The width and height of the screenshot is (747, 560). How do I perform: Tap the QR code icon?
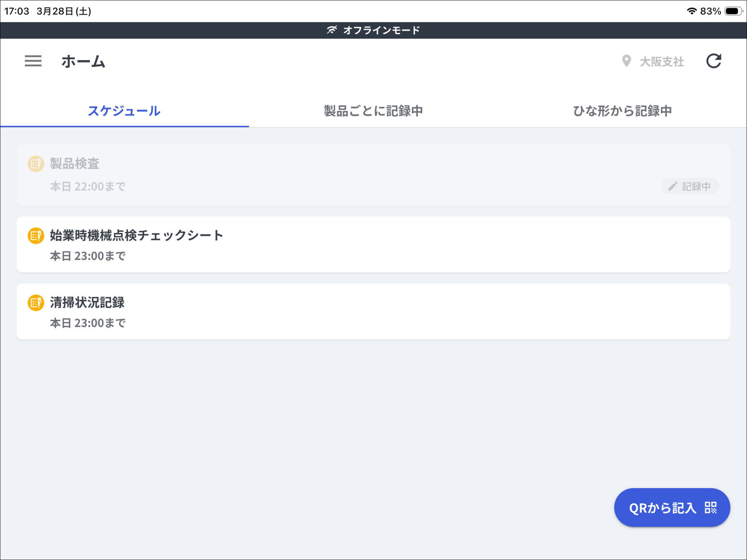pyautogui.click(x=711, y=507)
